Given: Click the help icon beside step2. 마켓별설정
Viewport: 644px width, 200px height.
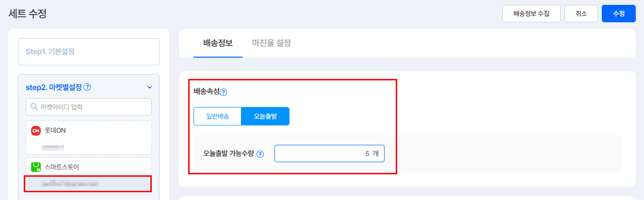Looking at the screenshot, I should 87,88.
